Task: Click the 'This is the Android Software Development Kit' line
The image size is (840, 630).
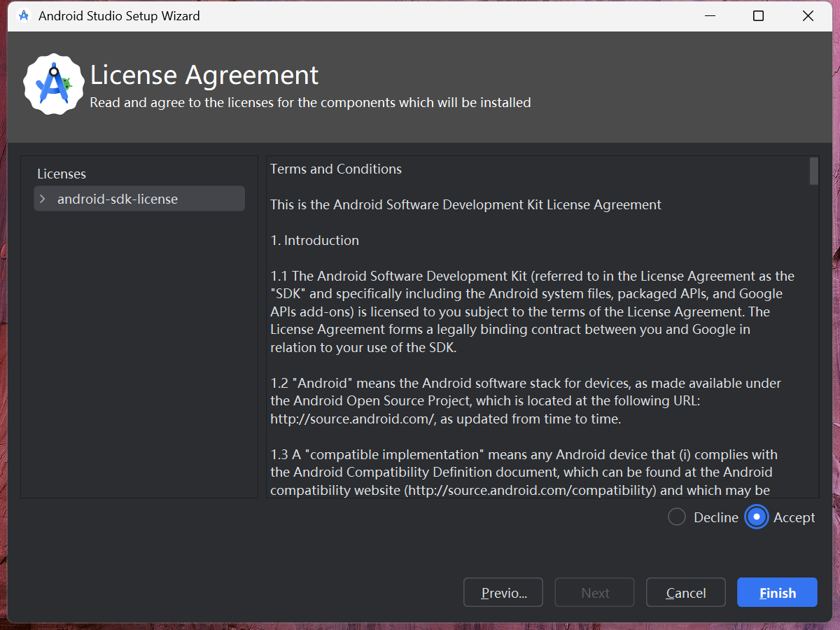Action: 465,204
